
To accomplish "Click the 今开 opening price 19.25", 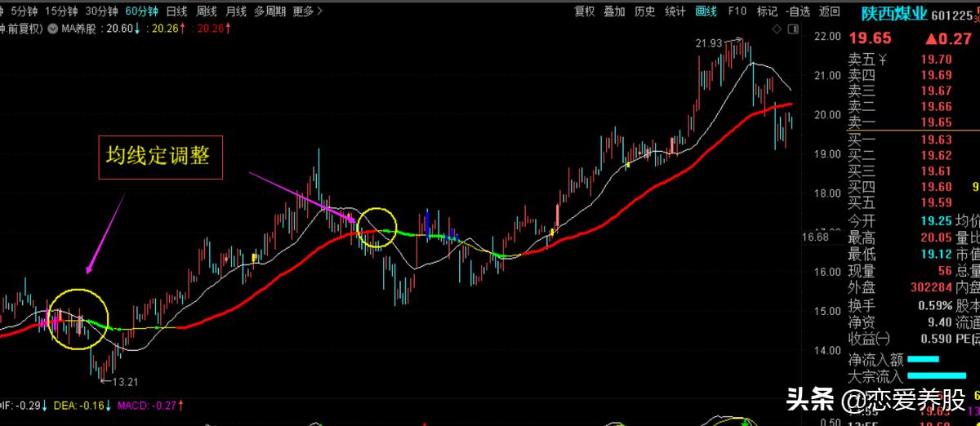I will pyautogui.click(x=936, y=220).
